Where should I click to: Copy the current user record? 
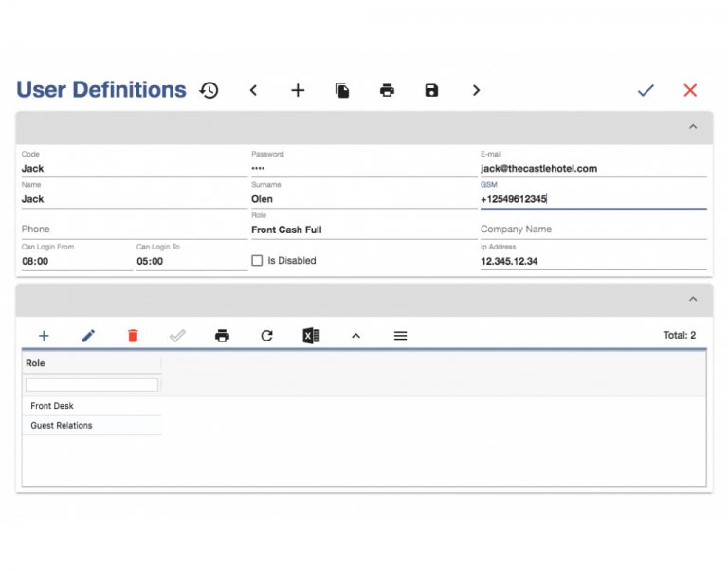click(342, 90)
